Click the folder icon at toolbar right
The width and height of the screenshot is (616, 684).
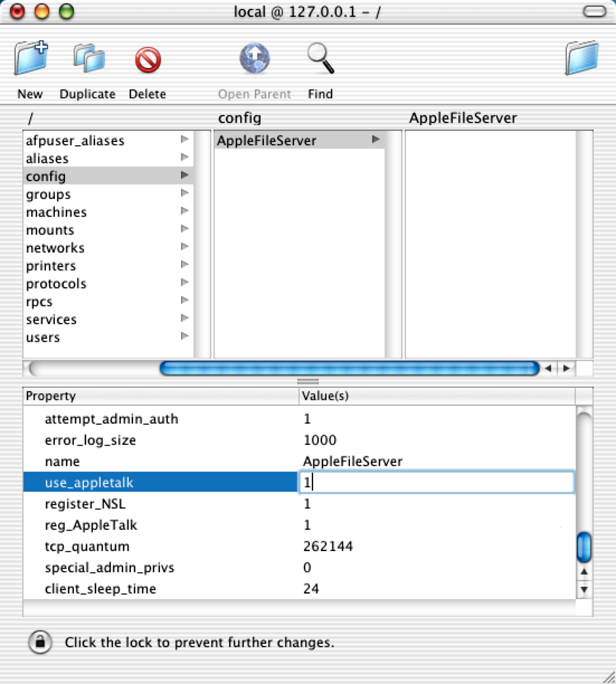[x=581, y=58]
